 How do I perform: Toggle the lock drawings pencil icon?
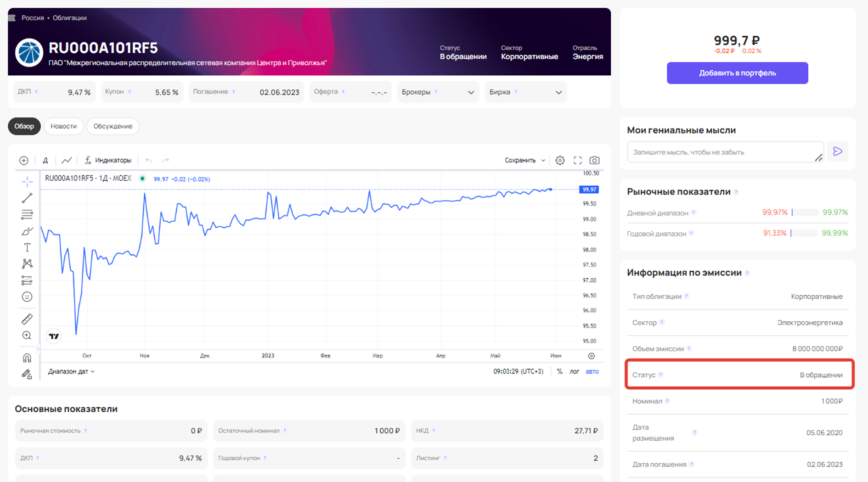[x=27, y=374]
